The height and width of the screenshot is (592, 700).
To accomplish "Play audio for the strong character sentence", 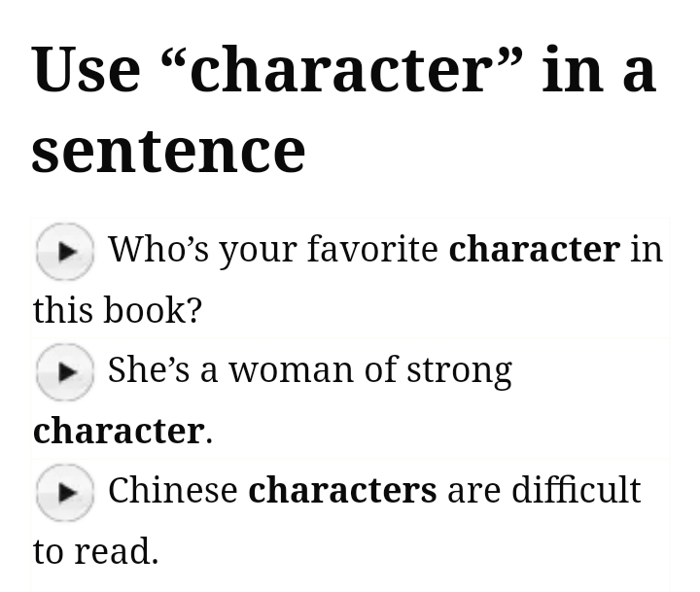I will tap(65, 372).
